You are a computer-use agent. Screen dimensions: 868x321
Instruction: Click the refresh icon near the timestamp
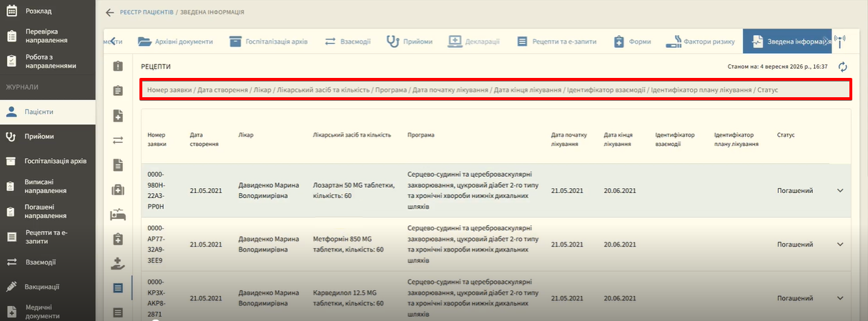click(x=843, y=66)
